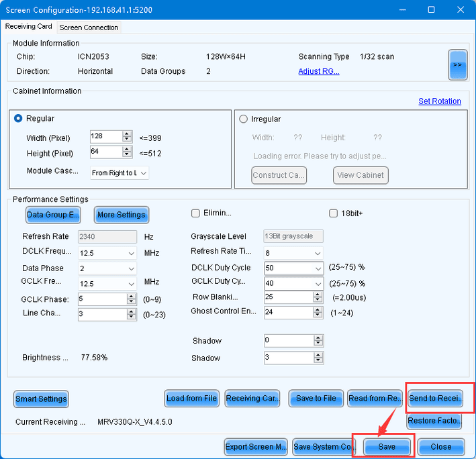Click chip name ICN2053
476x459 pixels.
tap(93, 57)
